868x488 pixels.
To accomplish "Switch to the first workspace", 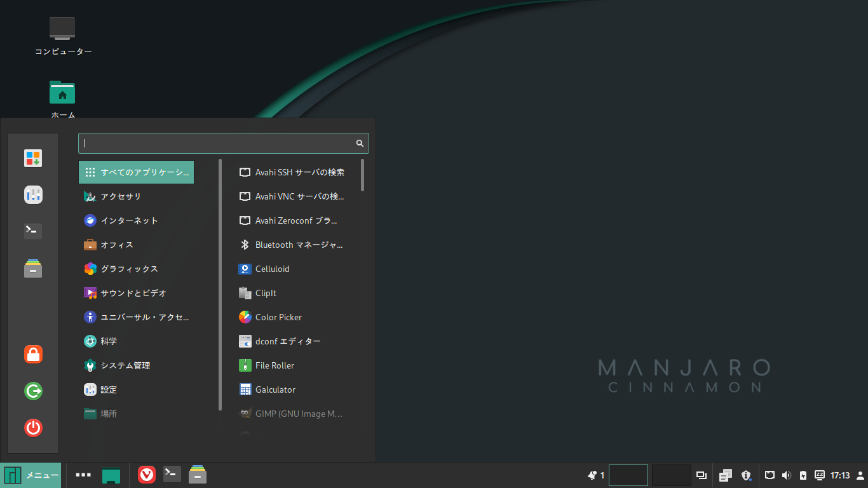I will (628, 475).
